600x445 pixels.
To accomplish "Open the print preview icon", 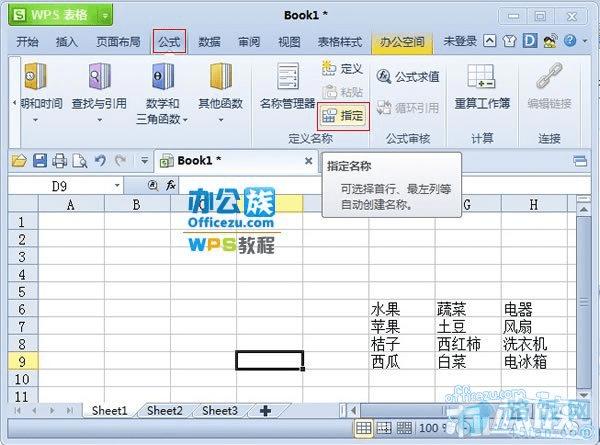I will [x=80, y=161].
